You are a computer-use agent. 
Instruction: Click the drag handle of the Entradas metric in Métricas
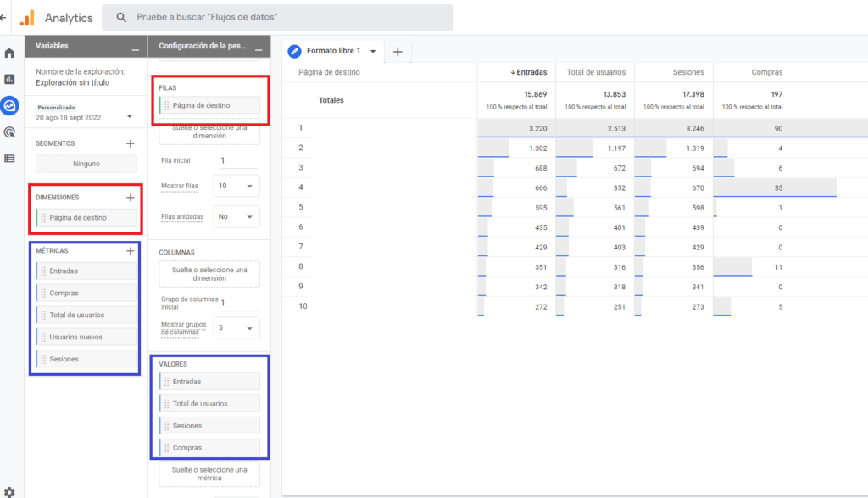point(43,271)
